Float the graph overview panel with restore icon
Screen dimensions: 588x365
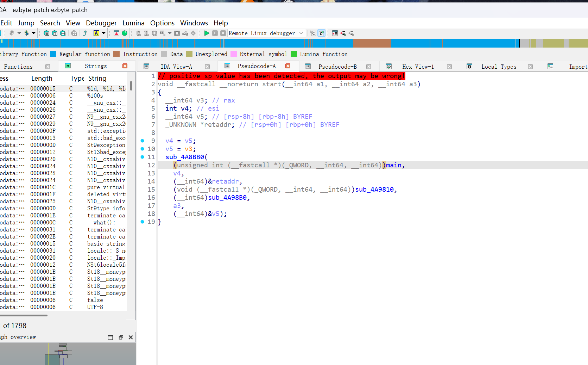[x=121, y=337]
